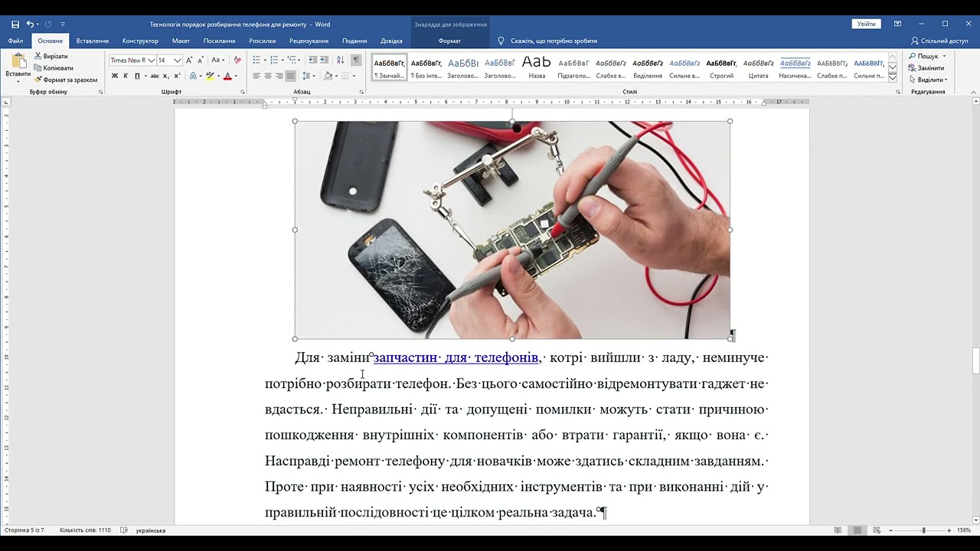Click Вирізати (cut) scissors button
Screen dimensions: 980x551
(x=51, y=57)
